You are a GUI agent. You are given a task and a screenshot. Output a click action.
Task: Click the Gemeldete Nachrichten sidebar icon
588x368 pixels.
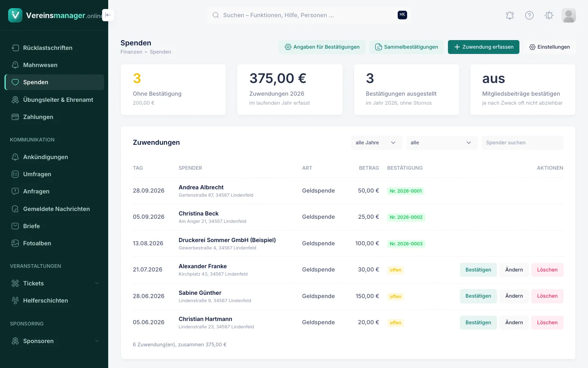[15, 209]
